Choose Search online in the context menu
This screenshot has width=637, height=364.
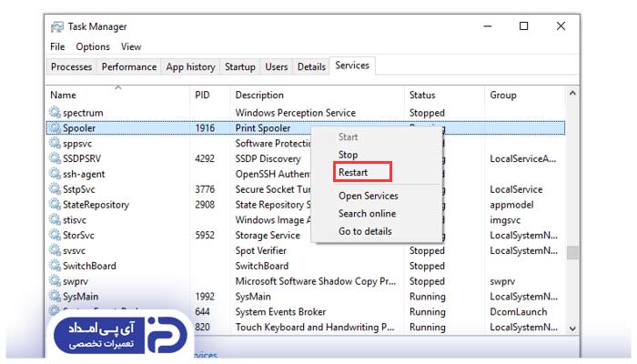[x=368, y=213]
